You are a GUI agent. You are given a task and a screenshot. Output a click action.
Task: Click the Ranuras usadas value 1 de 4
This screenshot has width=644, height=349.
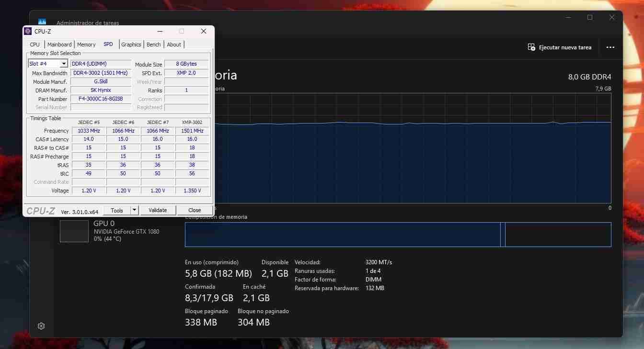click(x=374, y=271)
